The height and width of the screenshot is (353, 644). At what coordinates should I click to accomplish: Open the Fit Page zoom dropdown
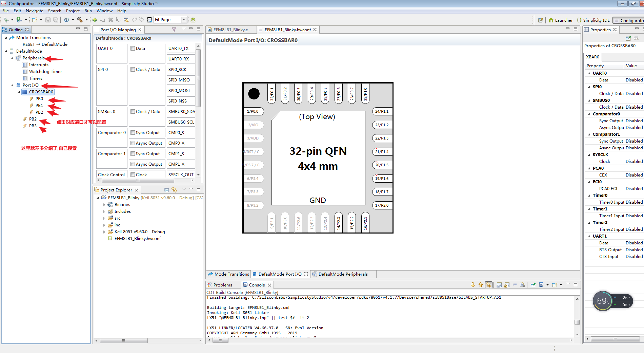click(x=184, y=19)
